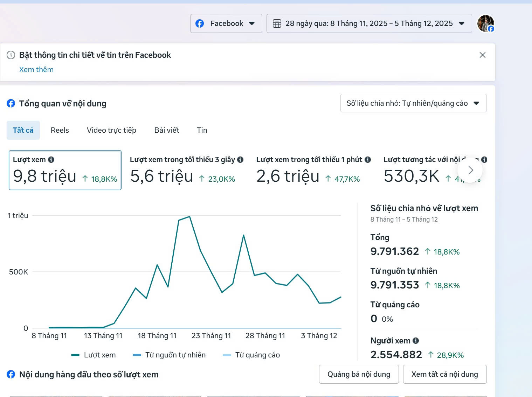532x397 pixels.
Task: Click info icon beside 3 giây metric
Action: (240, 160)
